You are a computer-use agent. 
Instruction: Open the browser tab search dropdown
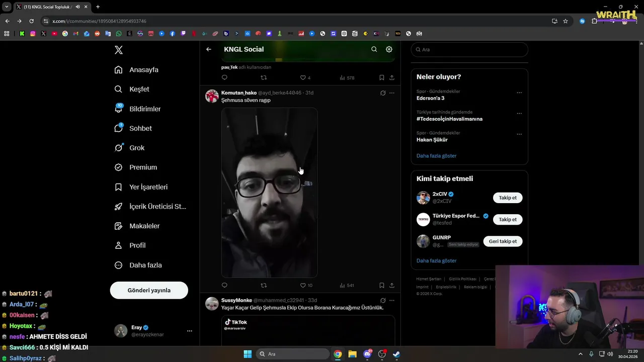click(x=7, y=7)
